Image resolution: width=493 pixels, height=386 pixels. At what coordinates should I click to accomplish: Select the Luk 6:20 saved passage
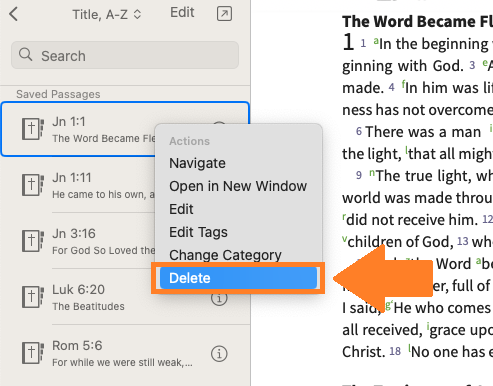coord(125,297)
